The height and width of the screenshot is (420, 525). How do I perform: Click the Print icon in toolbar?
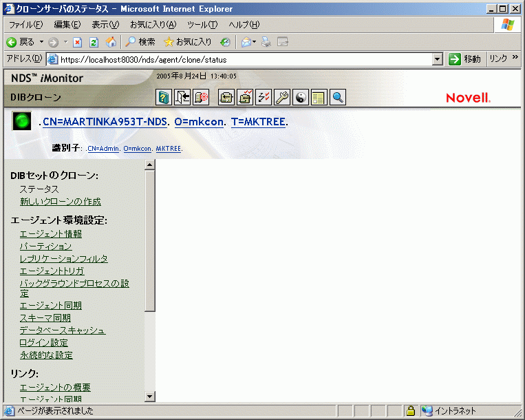(x=266, y=42)
